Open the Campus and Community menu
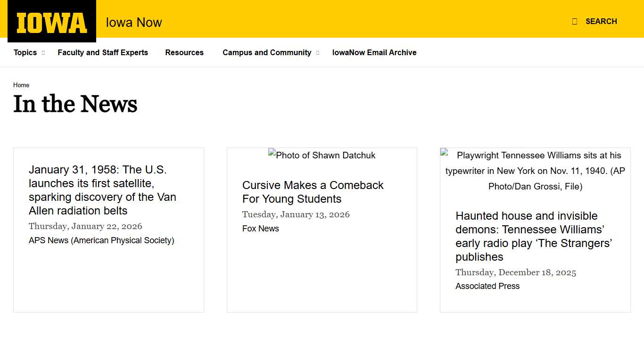This screenshot has height=362, width=644. pyautogui.click(x=267, y=52)
